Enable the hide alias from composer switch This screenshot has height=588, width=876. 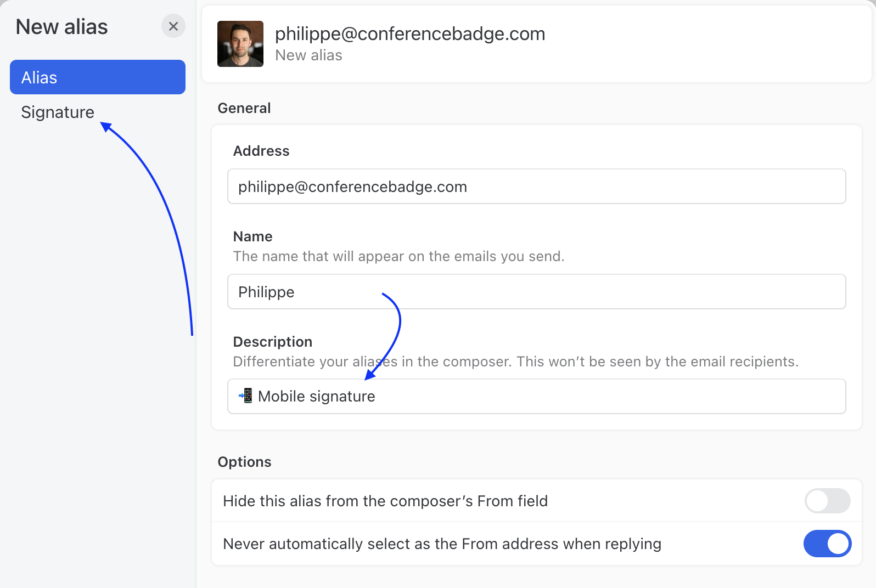(x=827, y=501)
